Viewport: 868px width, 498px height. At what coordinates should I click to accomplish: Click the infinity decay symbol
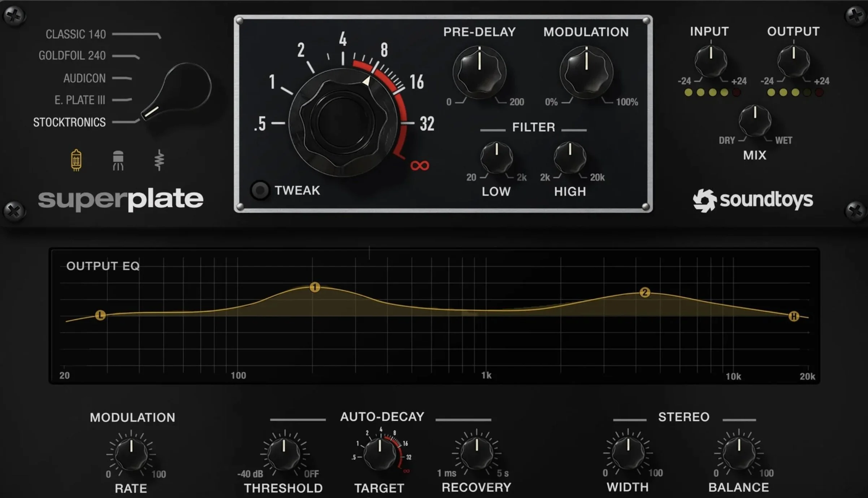(420, 166)
